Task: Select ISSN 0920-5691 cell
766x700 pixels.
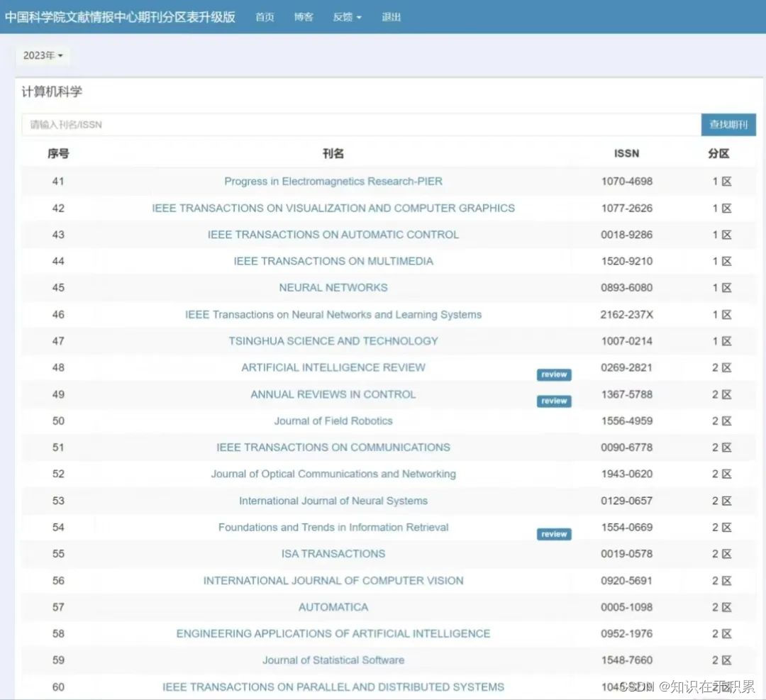Action: 627,580
